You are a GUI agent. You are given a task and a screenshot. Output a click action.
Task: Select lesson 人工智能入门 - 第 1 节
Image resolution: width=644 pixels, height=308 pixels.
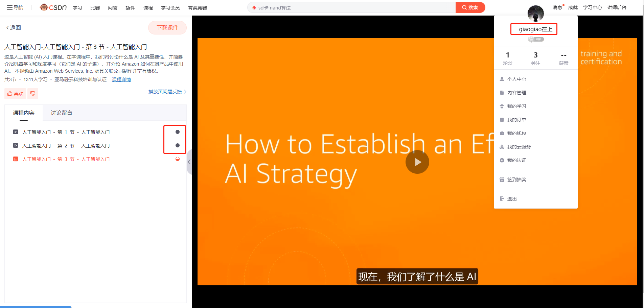click(66, 132)
